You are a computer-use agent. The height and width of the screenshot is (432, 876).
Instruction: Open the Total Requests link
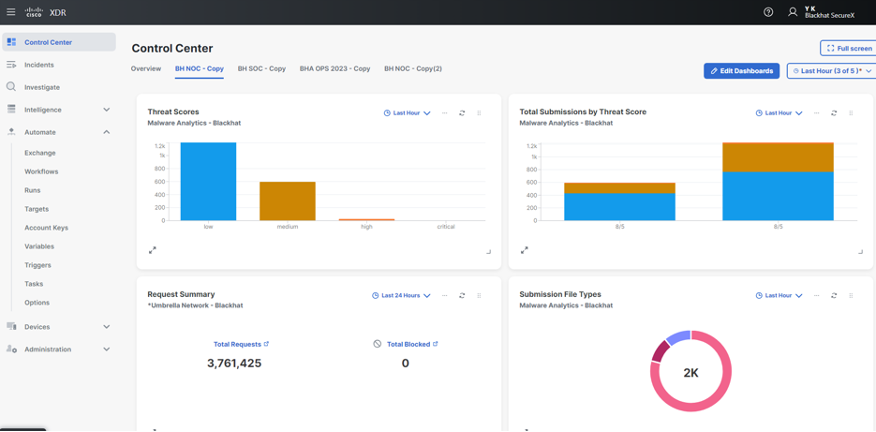[x=240, y=344]
